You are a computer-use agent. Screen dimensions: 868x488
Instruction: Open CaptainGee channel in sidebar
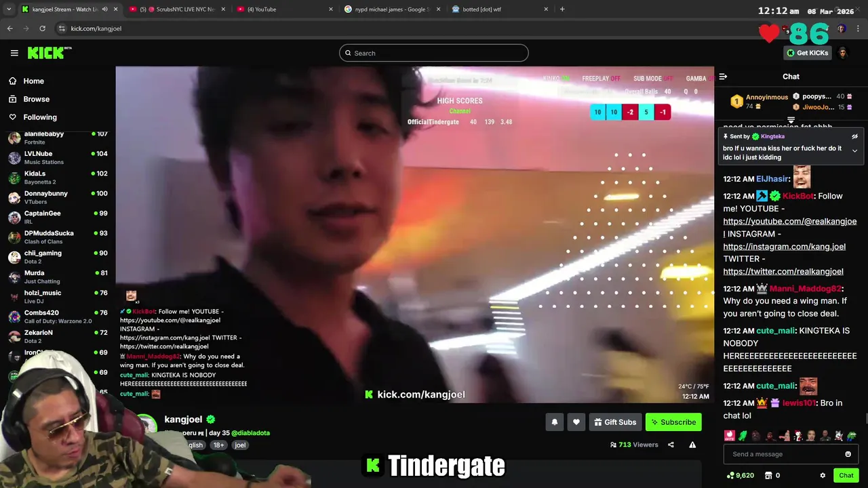(58, 217)
